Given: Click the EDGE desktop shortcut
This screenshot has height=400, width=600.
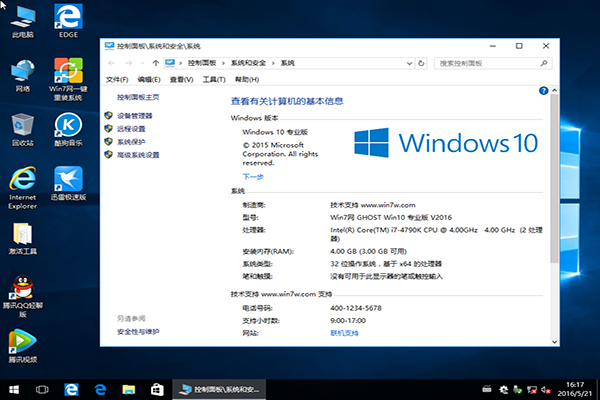Looking at the screenshot, I should pos(67,18).
